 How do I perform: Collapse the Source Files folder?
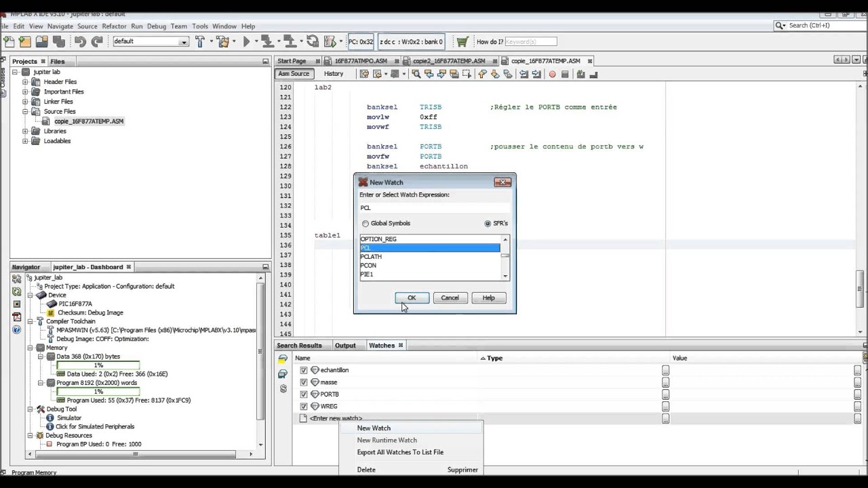[x=25, y=111]
